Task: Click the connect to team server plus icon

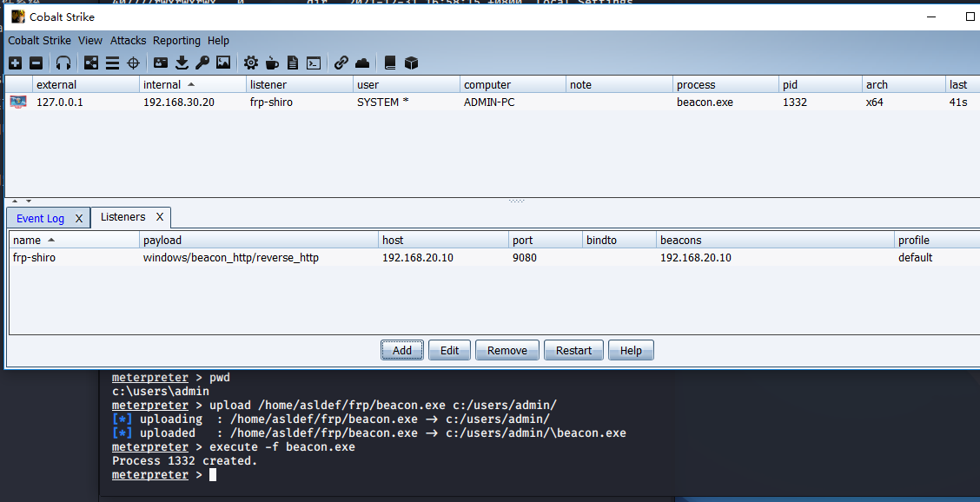Action: 16,63
